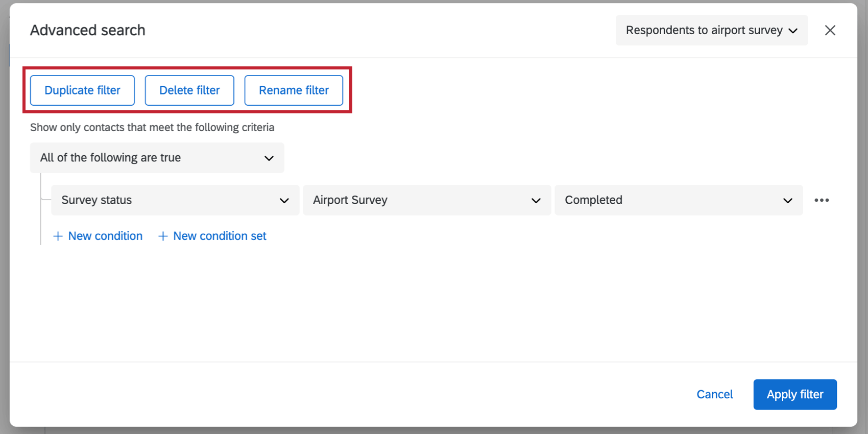Screen dimensions: 868x434
Task: Open the Respondents to airport survey dropdown
Action: [x=705, y=31]
